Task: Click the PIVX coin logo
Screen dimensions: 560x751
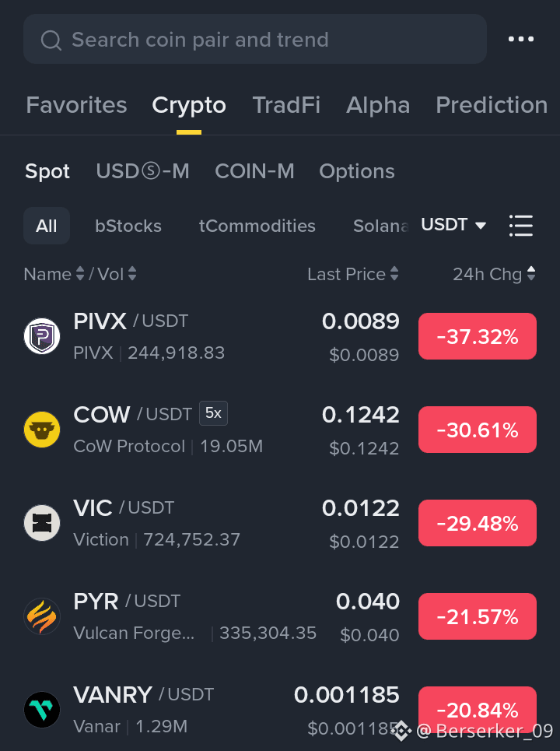Action: tap(42, 336)
